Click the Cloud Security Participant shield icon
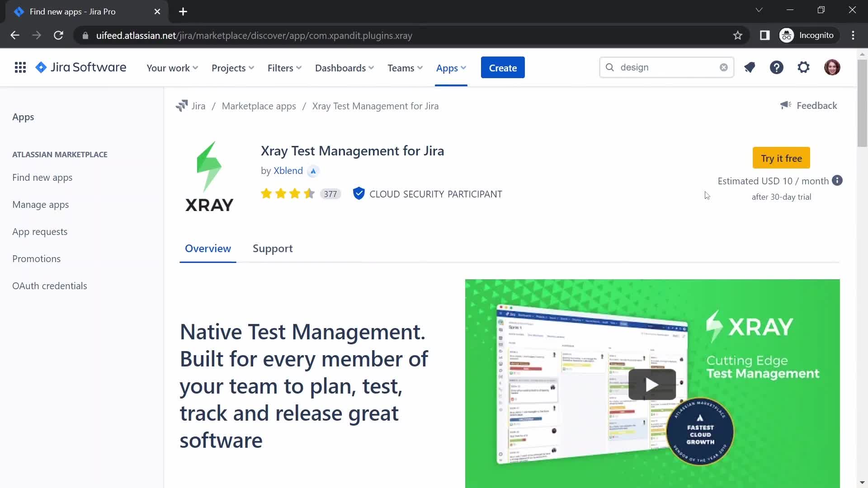868x488 pixels. click(359, 194)
